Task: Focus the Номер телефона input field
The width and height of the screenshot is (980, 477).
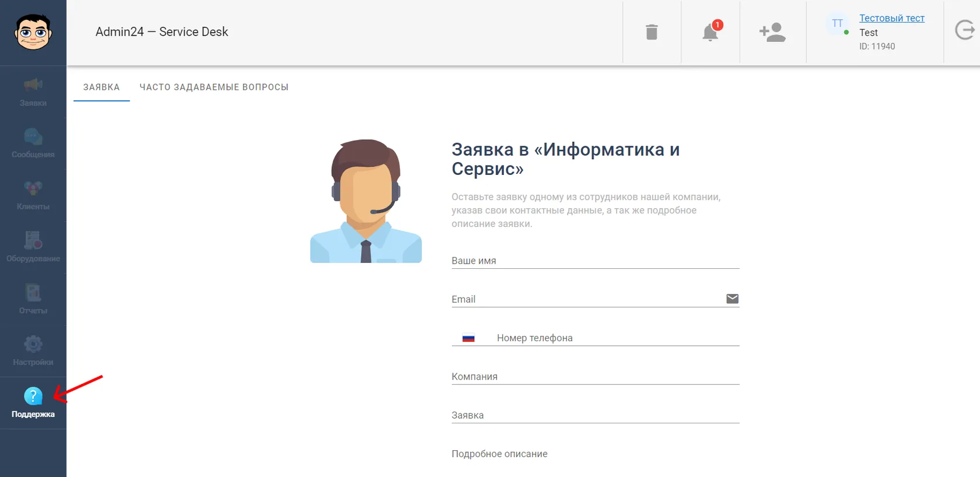Action: [618, 338]
